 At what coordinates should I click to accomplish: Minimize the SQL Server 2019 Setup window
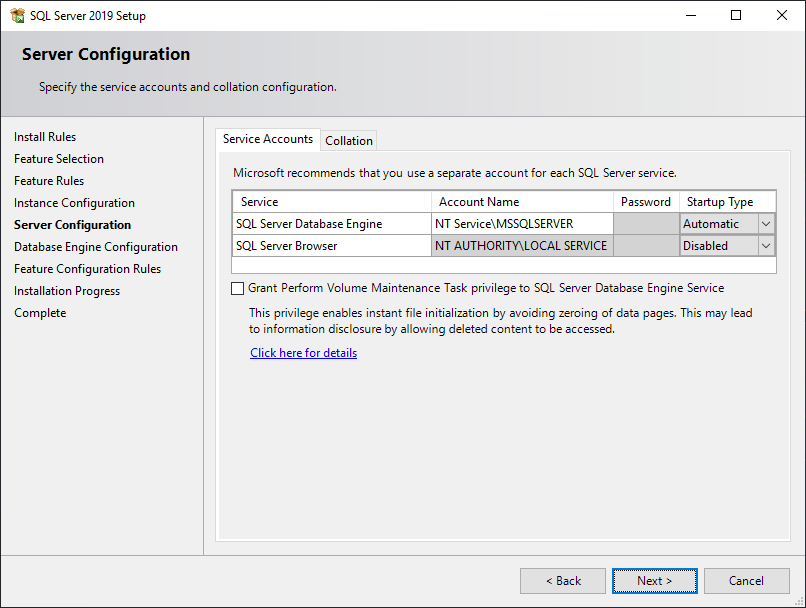(x=691, y=15)
